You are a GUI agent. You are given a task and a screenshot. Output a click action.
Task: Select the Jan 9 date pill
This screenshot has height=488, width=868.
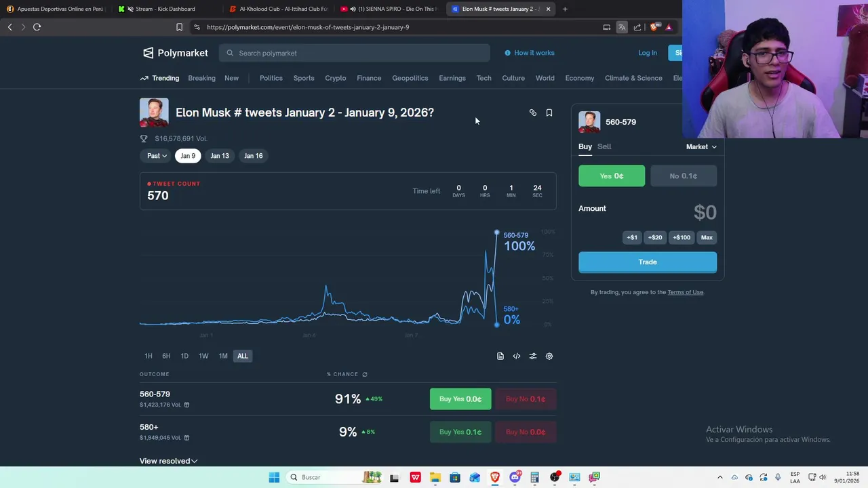point(188,156)
